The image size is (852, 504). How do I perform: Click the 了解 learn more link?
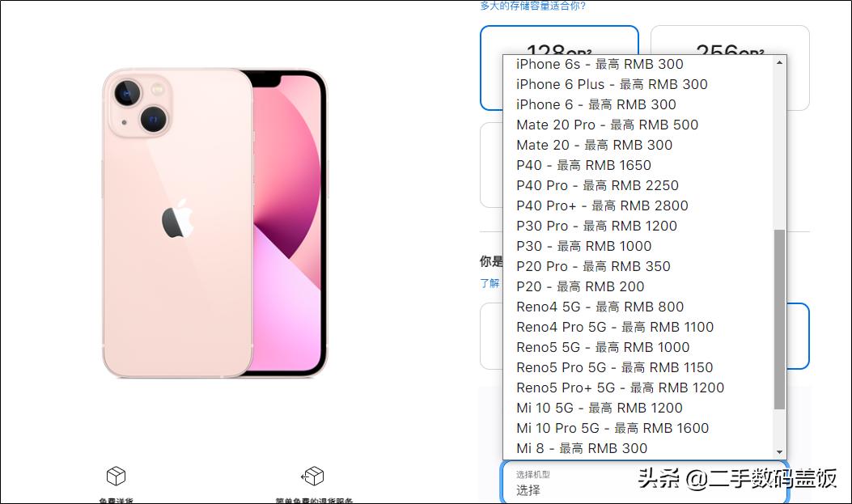pyautogui.click(x=490, y=283)
